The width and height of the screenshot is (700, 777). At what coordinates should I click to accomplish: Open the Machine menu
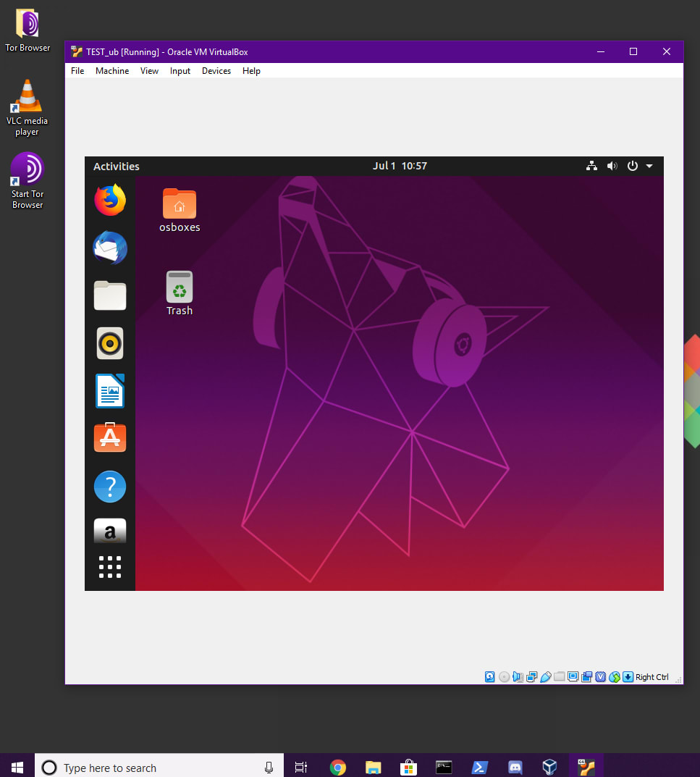112,71
